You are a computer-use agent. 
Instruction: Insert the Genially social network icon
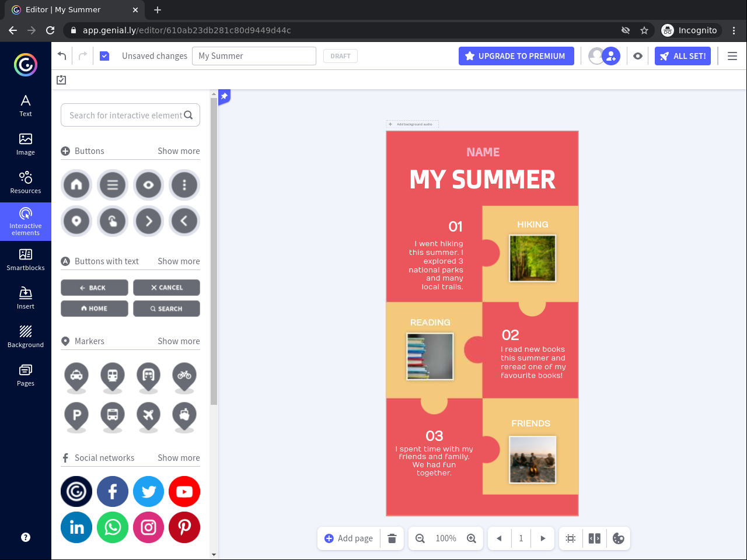[x=76, y=492]
